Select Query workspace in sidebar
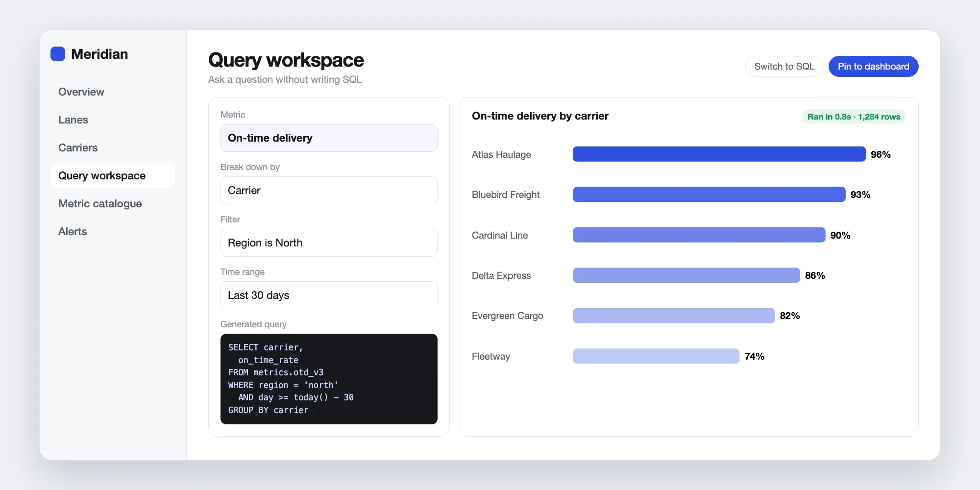Image resolution: width=980 pixels, height=490 pixels. pyautogui.click(x=113, y=175)
